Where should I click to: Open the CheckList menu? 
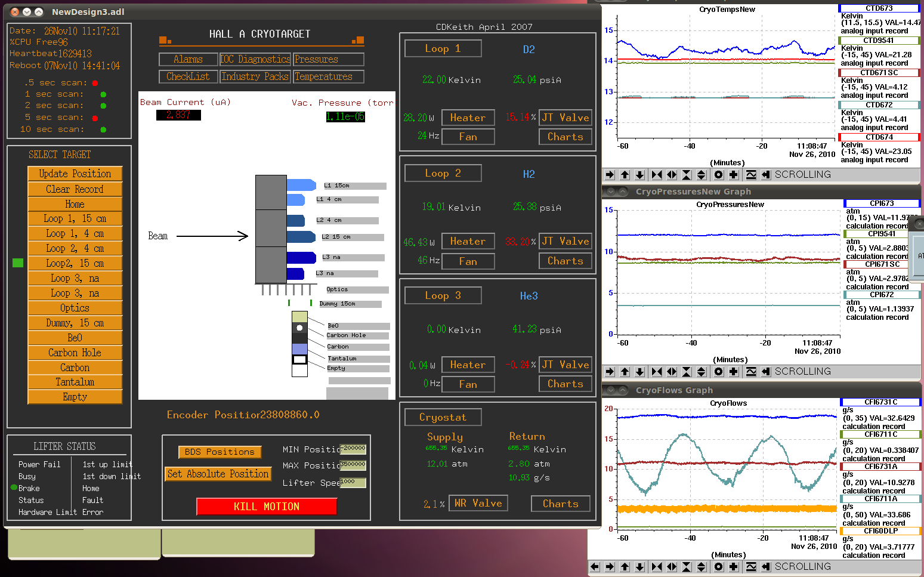click(188, 76)
